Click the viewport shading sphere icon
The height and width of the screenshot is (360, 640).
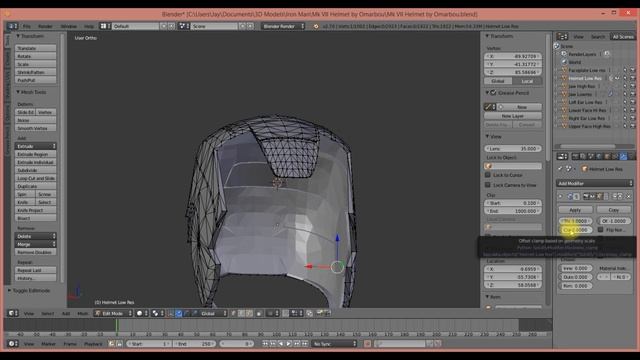141,313
